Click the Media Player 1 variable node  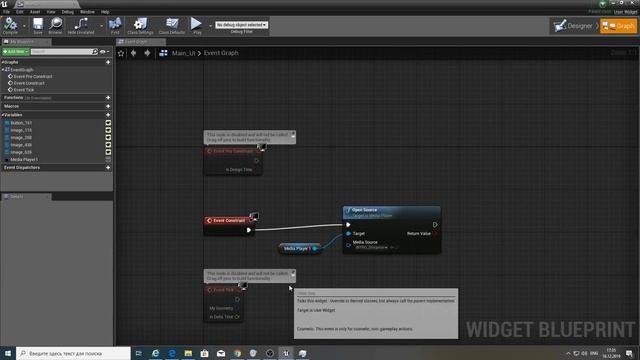click(299, 249)
